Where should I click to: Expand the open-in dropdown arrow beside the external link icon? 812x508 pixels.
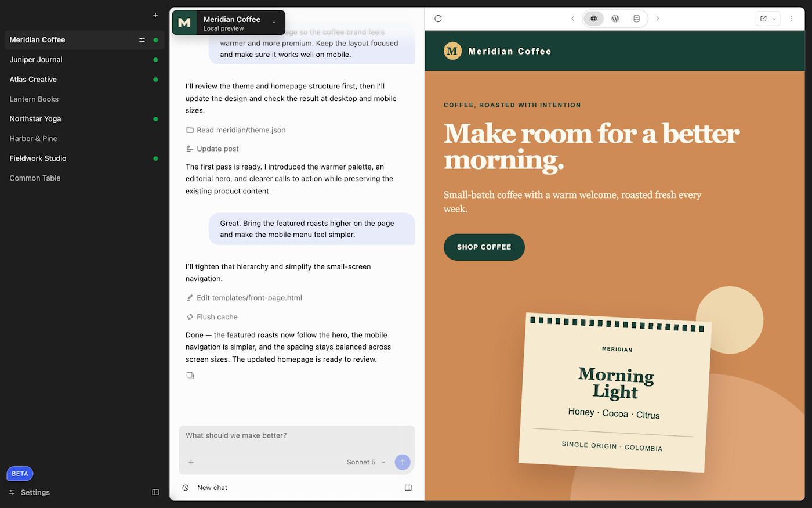(x=774, y=19)
